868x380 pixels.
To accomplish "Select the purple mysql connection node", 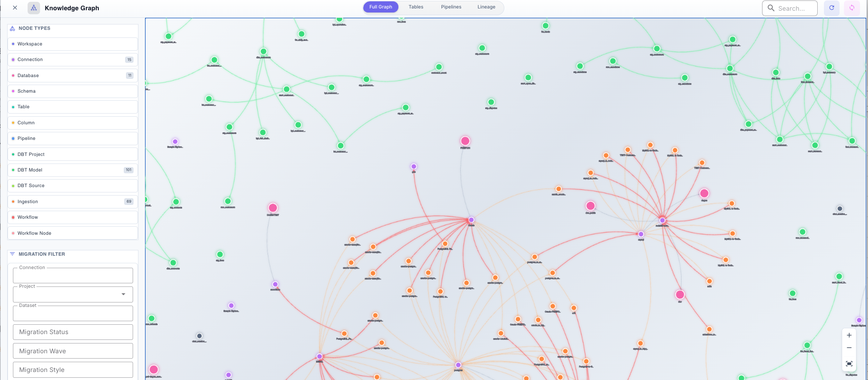I will (641, 234).
